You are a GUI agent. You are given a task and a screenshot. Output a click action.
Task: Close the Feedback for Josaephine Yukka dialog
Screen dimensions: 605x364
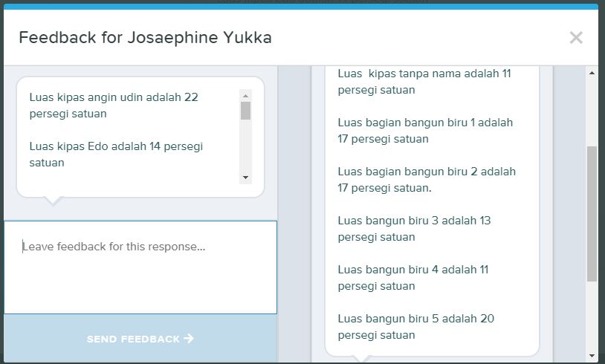[x=576, y=38]
